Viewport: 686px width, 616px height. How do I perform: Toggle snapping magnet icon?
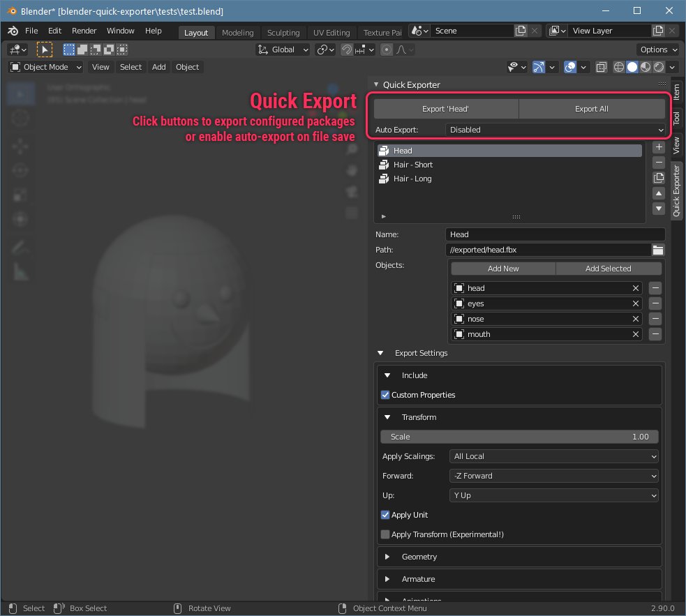(x=347, y=50)
